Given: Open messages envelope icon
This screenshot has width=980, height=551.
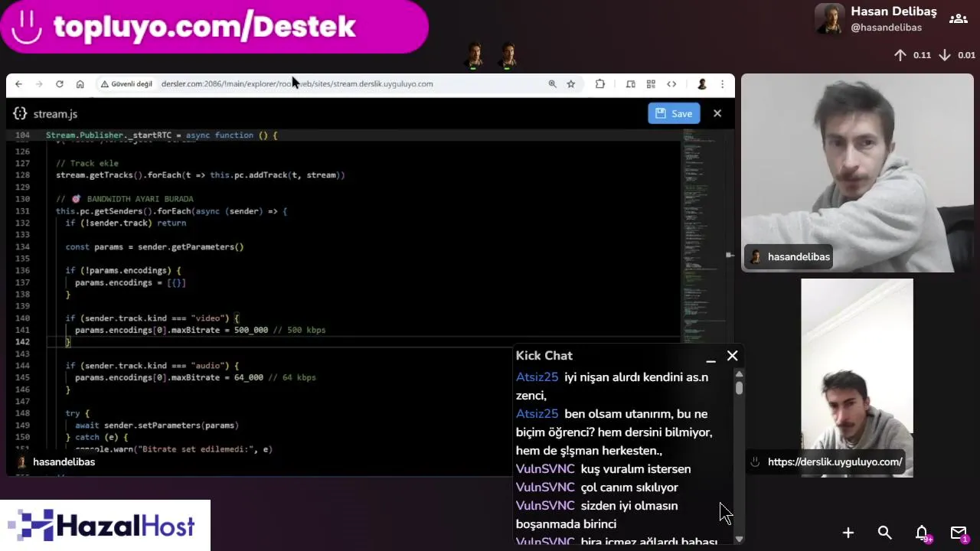Looking at the screenshot, I should coord(959,533).
